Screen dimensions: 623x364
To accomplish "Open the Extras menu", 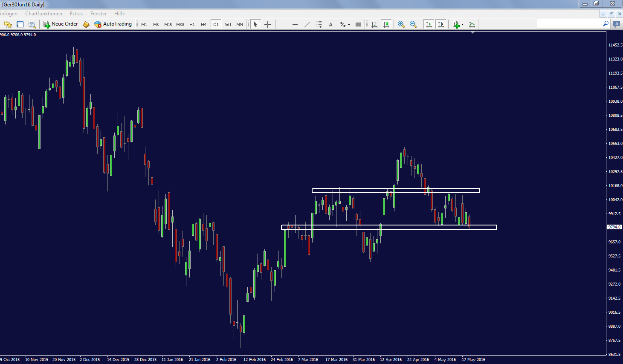I will point(76,14).
